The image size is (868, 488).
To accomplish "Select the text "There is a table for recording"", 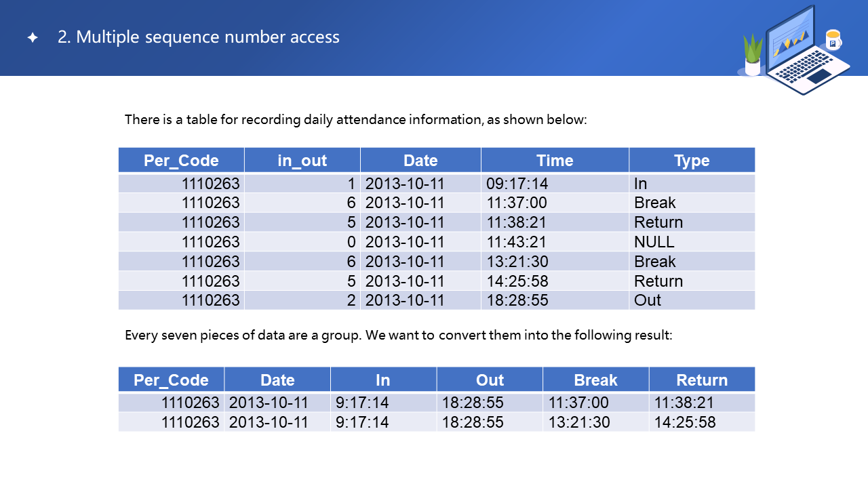I will [212, 120].
